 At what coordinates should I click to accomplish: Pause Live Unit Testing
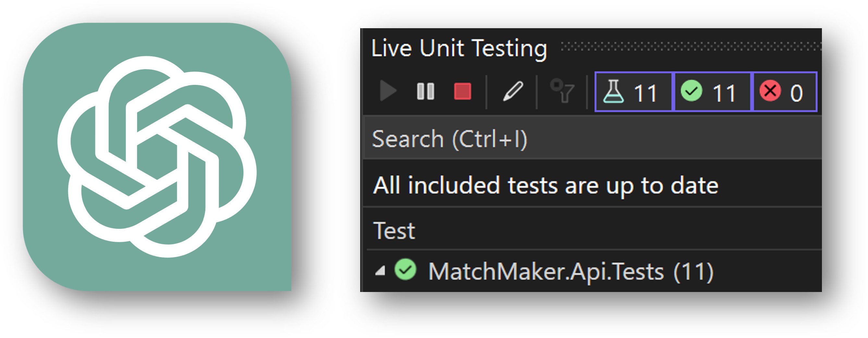[425, 91]
